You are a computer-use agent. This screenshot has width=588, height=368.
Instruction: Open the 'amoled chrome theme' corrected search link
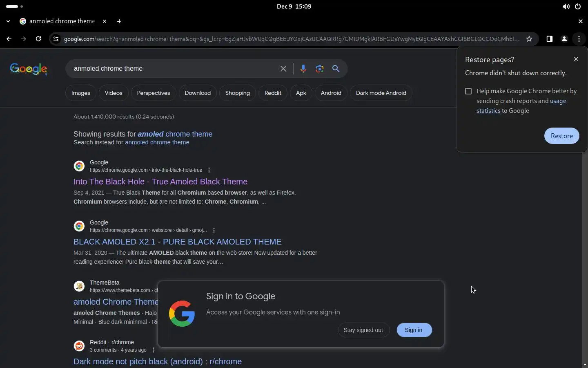click(175, 134)
